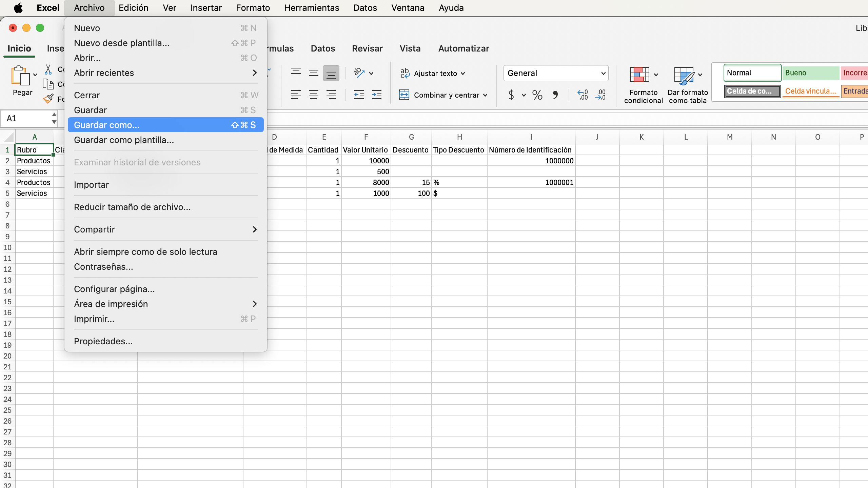
Task: Click the Paste (Pegar) clipboard icon
Action: pyautogui.click(x=20, y=76)
